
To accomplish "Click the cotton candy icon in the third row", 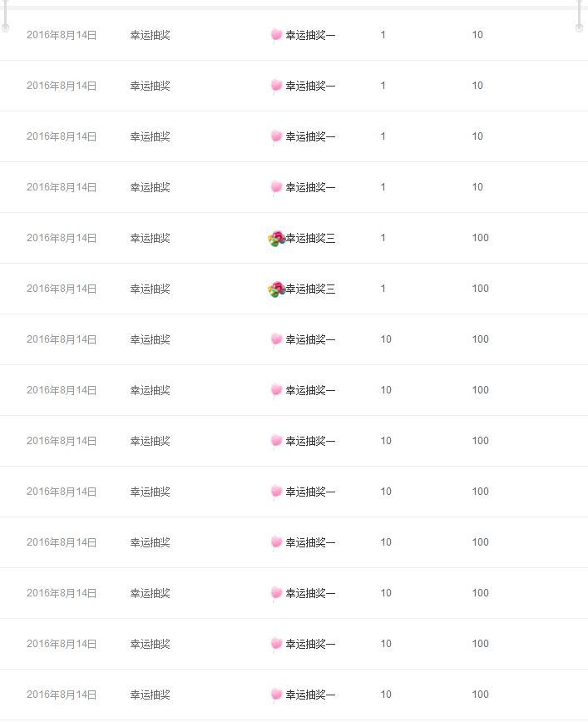I will click(x=276, y=136).
